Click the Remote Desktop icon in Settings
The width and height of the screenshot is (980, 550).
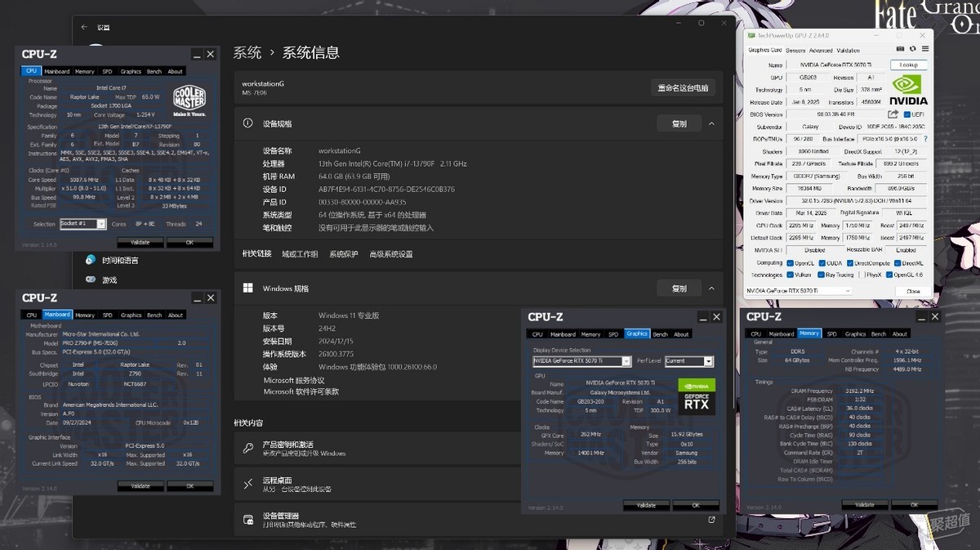[248, 484]
